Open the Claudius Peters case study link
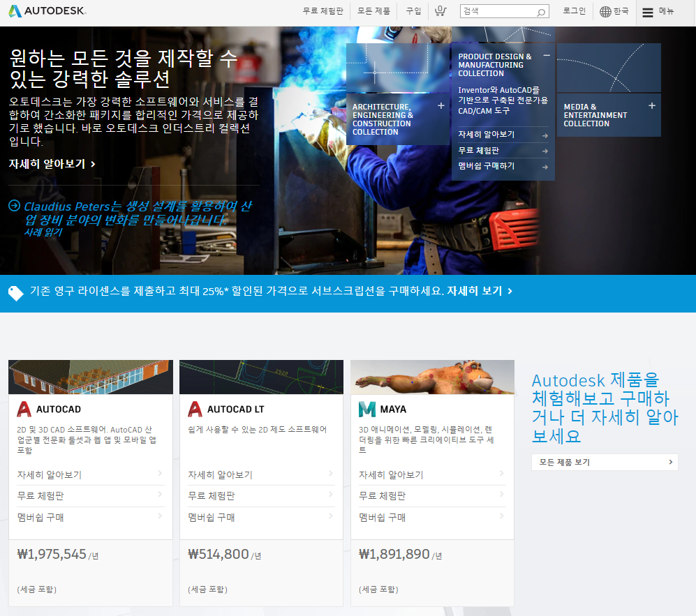696x616 pixels. pyautogui.click(x=138, y=213)
